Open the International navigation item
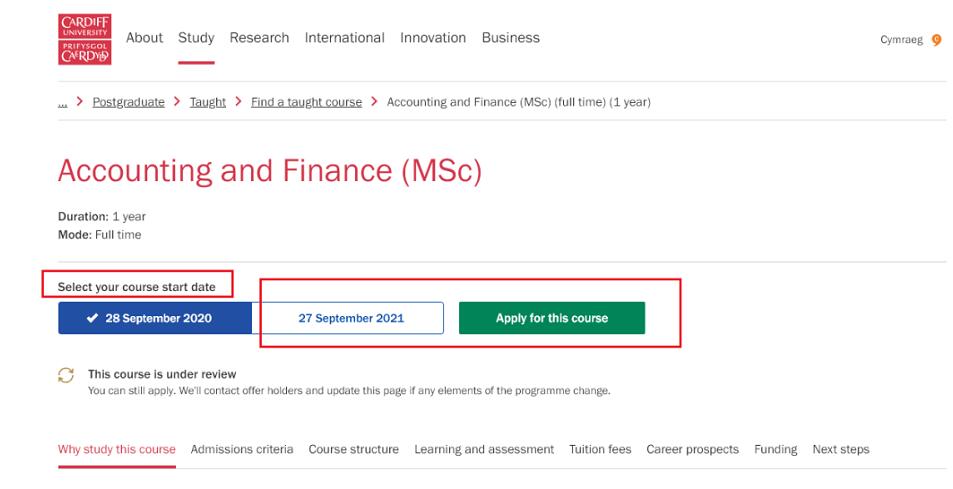 (x=344, y=38)
